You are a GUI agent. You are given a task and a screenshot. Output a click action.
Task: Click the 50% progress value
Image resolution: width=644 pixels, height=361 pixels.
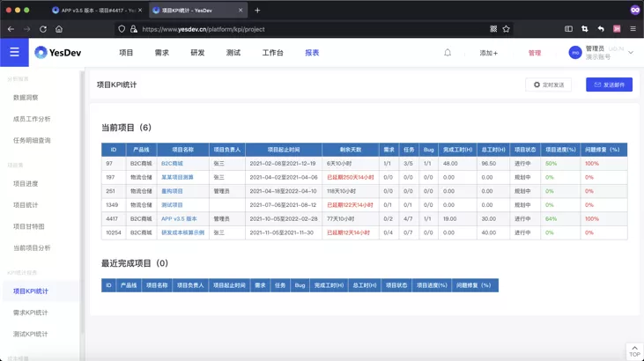click(x=551, y=164)
